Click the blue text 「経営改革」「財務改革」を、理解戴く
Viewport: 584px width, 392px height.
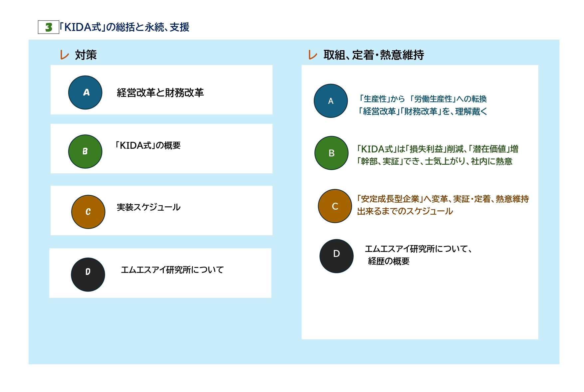pos(422,111)
